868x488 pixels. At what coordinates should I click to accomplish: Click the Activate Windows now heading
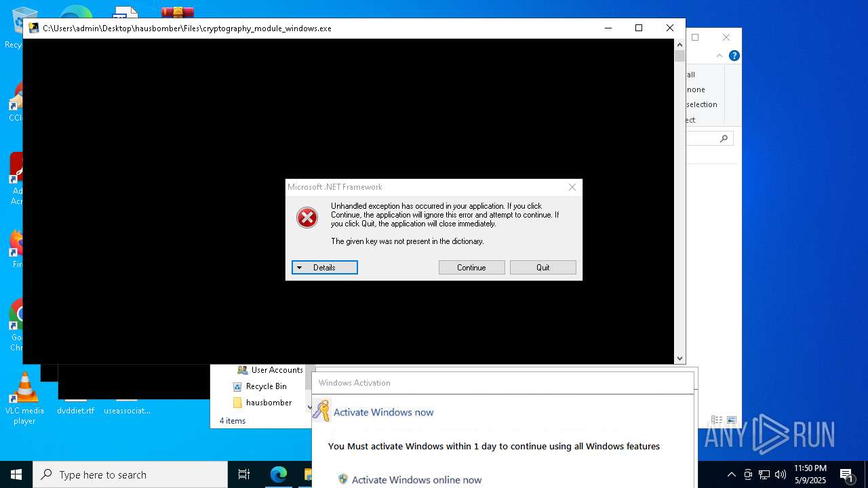383,412
